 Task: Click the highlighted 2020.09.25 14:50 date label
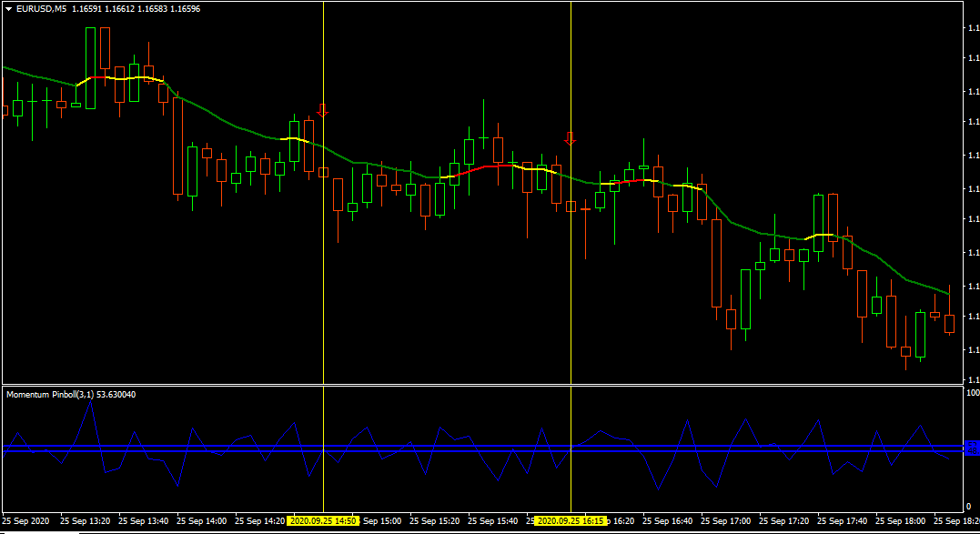(322, 521)
